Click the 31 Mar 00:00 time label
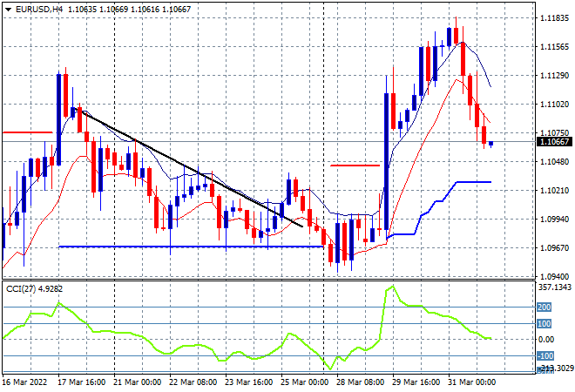The image size is (575, 392). 471,382
